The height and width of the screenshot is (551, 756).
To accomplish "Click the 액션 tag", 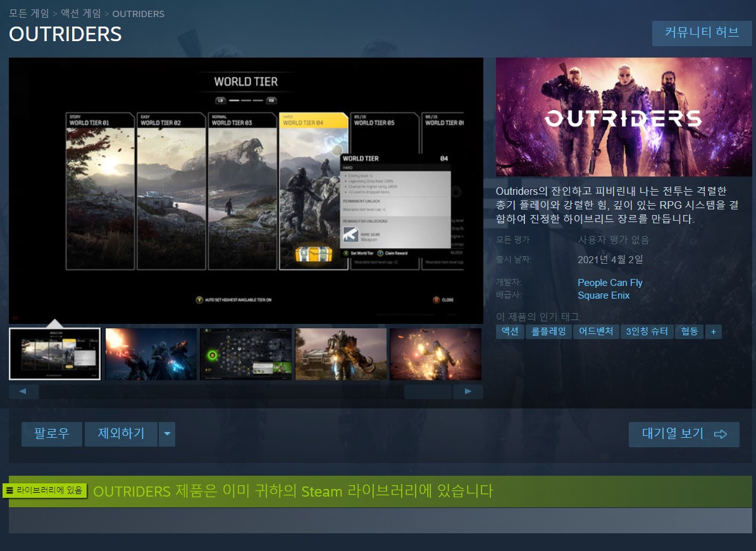I will point(510,331).
